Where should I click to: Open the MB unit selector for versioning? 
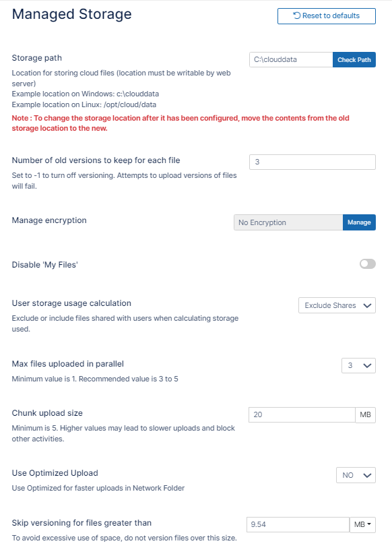click(362, 524)
